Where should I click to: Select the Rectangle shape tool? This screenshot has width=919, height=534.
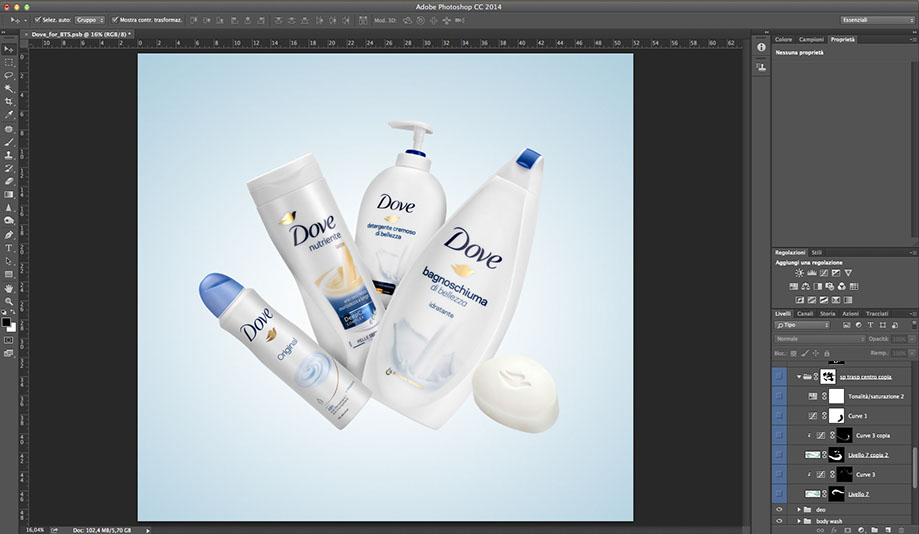(x=9, y=274)
